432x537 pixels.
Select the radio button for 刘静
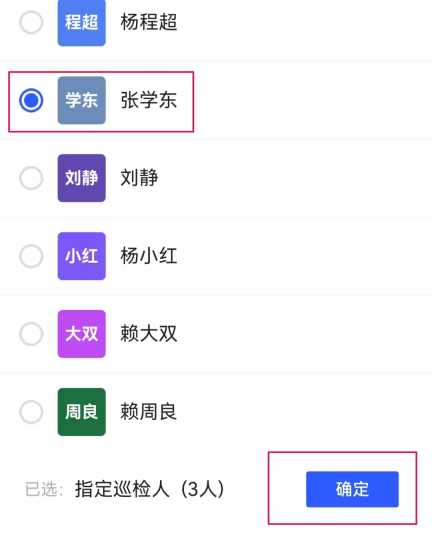pos(31,178)
